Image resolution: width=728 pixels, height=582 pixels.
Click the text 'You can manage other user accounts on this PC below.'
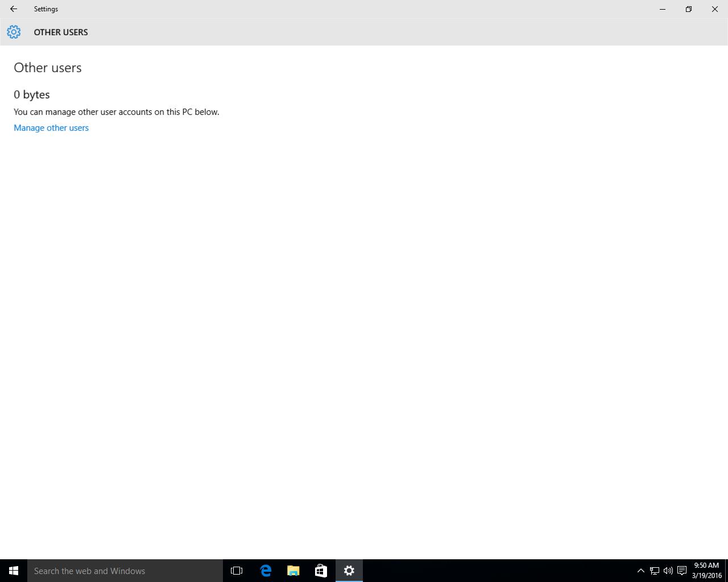point(117,112)
